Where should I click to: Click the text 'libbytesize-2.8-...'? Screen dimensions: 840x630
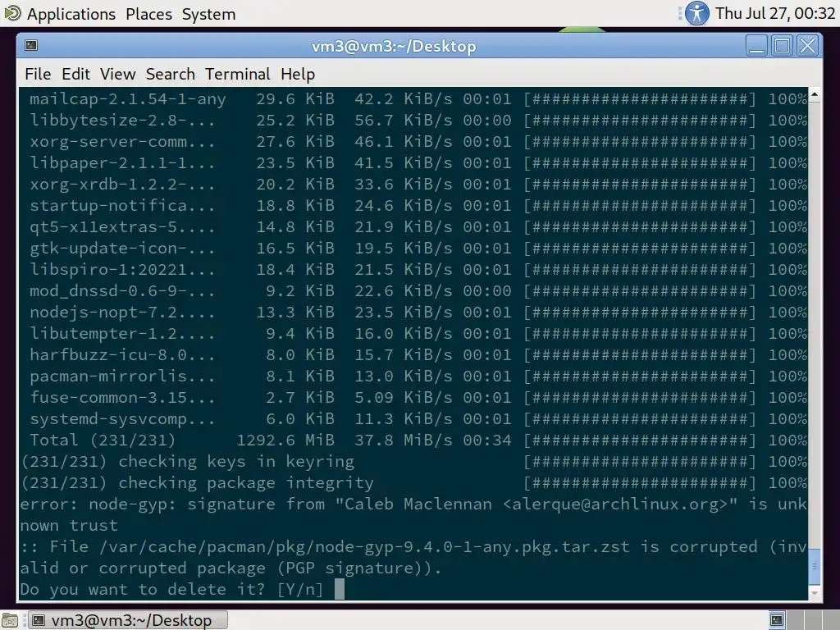(x=122, y=121)
